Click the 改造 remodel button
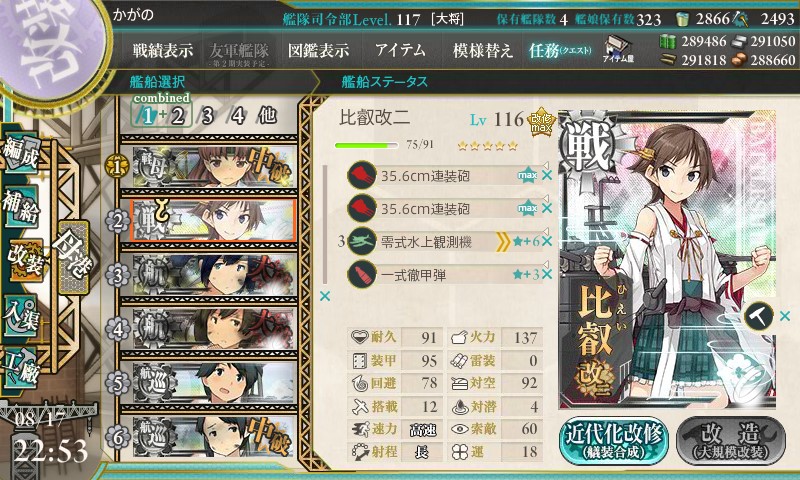The width and height of the screenshot is (800, 480). tap(731, 441)
